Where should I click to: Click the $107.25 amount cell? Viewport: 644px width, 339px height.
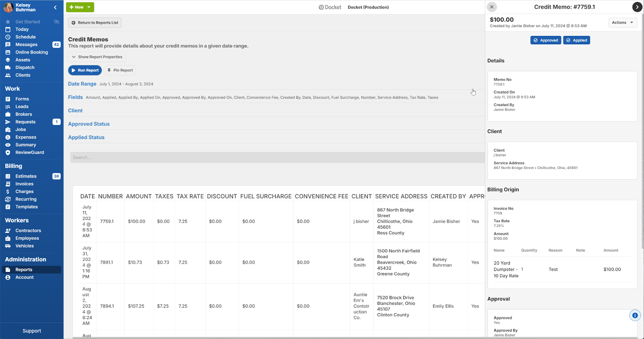coord(136,306)
